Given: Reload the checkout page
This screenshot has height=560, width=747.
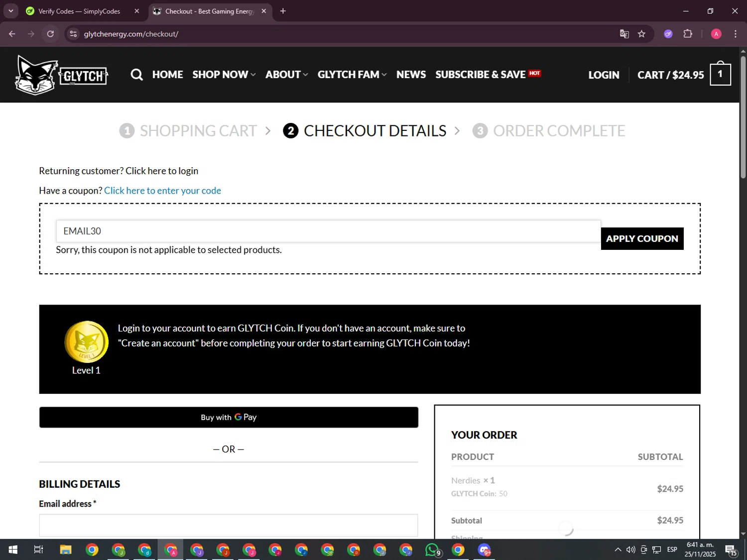Looking at the screenshot, I should 50,34.
